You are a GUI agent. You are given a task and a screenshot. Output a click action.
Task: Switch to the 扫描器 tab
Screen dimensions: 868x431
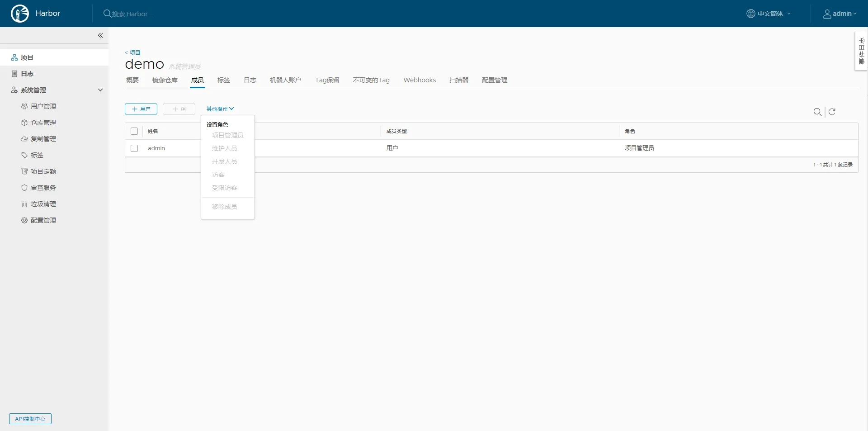point(459,80)
